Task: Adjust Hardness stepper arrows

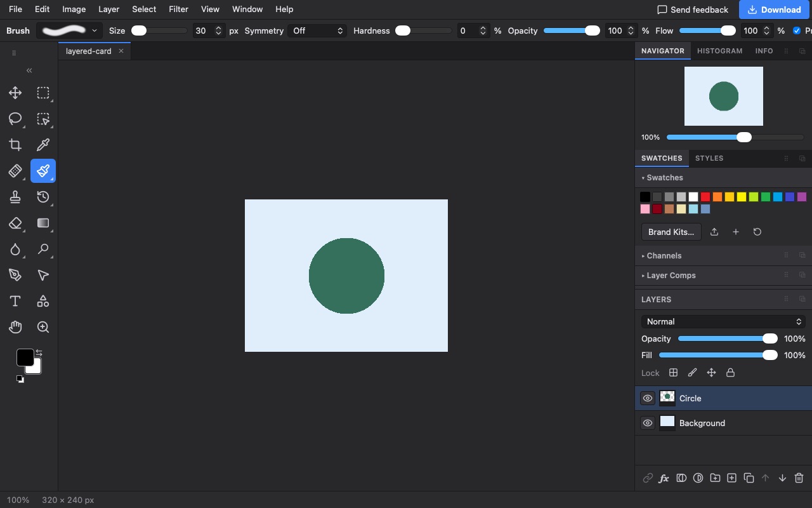Action: (483, 30)
